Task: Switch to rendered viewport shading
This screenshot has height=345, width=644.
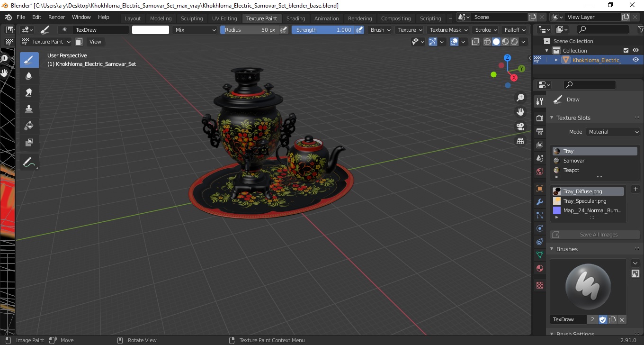Action: 514,42
